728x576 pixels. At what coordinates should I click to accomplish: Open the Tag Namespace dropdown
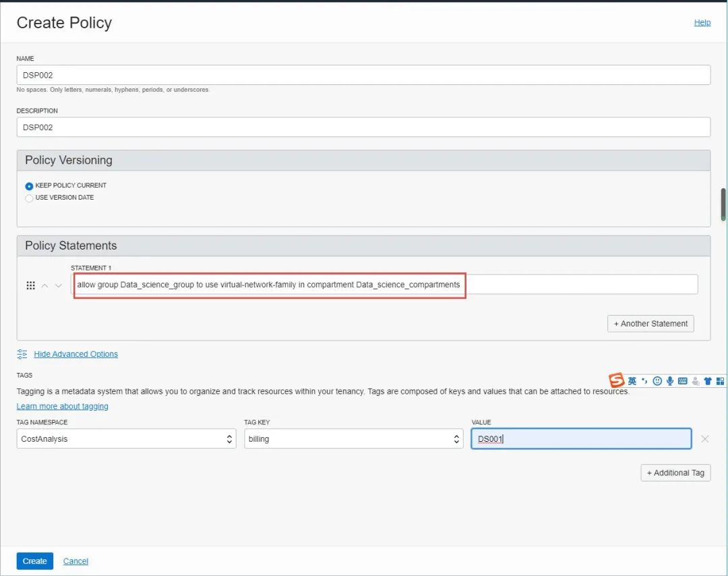coord(126,439)
